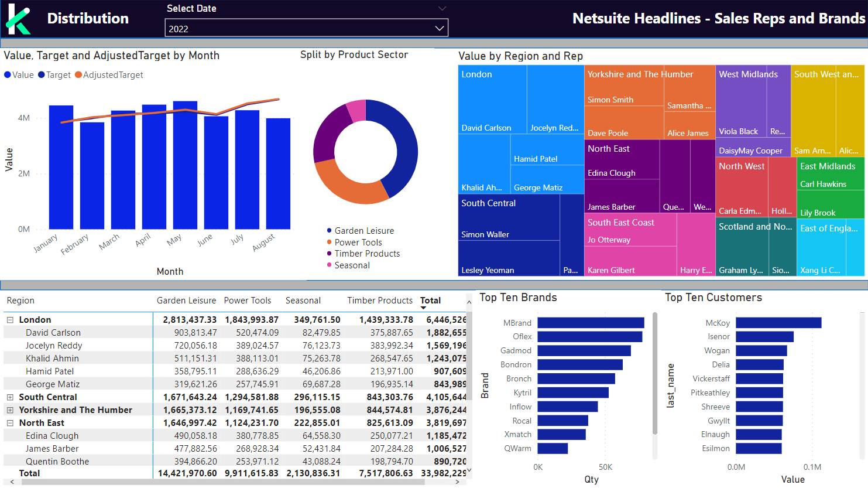Click the MBrand bar
Image resolution: width=868 pixels, height=488 pixels.
click(591, 323)
